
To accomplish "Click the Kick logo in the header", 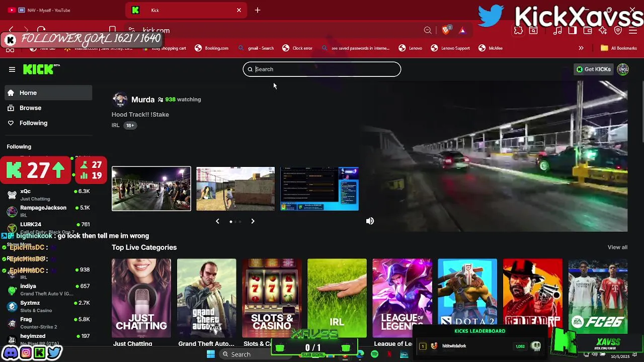I will pos(41,69).
